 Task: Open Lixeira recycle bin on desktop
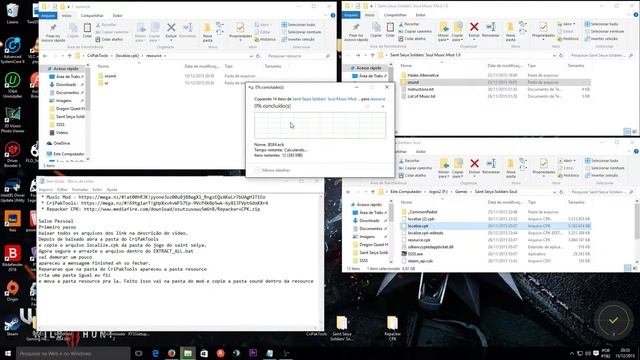pyautogui.click(x=12, y=13)
